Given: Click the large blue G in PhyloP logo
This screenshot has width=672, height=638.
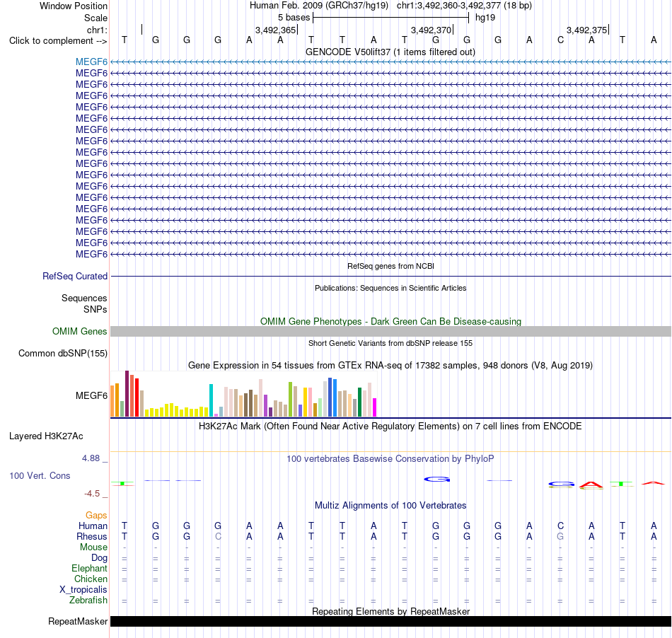Looking at the screenshot, I should click(x=436, y=480).
